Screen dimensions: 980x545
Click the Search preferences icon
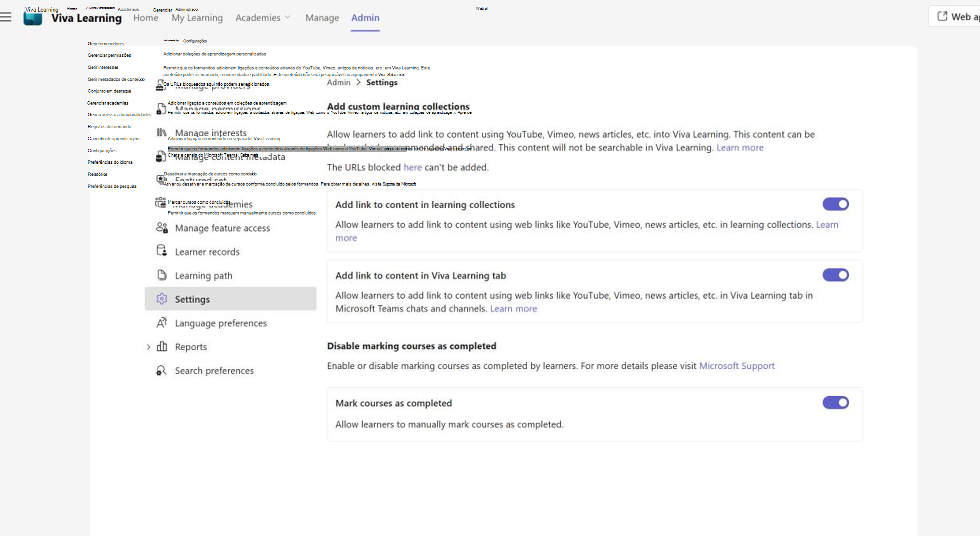click(162, 371)
